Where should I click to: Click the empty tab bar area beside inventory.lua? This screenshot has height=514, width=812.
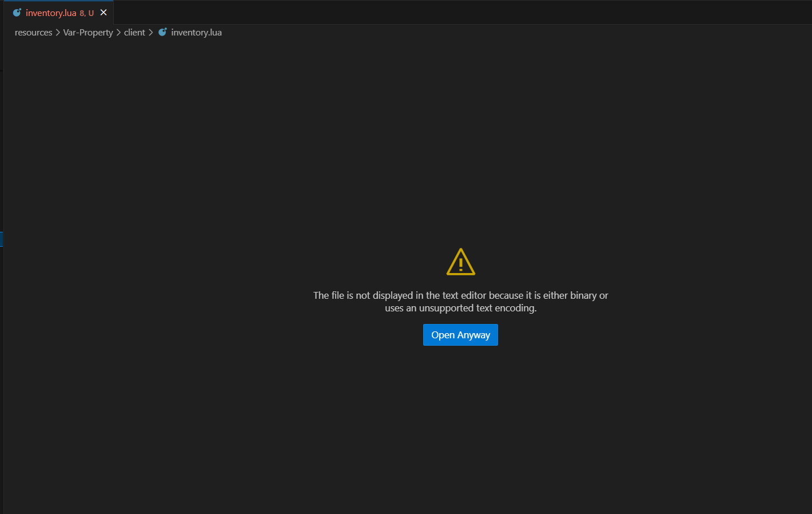[x=457, y=13]
